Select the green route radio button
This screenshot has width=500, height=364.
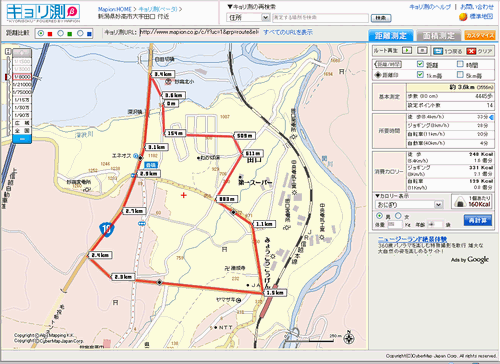pyautogui.click(x=61, y=33)
